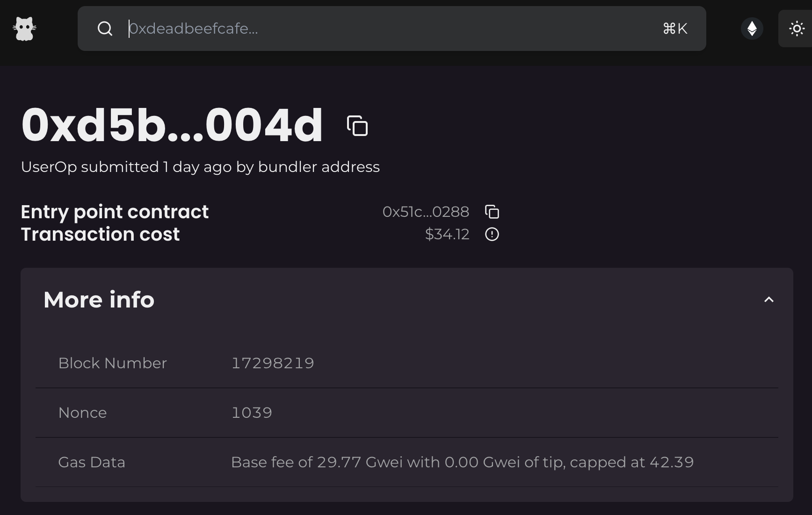This screenshot has height=515, width=812.
Task: Focus the 0xdeadbeefcafe search field
Action: pyautogui.click(x=374, y=29)
